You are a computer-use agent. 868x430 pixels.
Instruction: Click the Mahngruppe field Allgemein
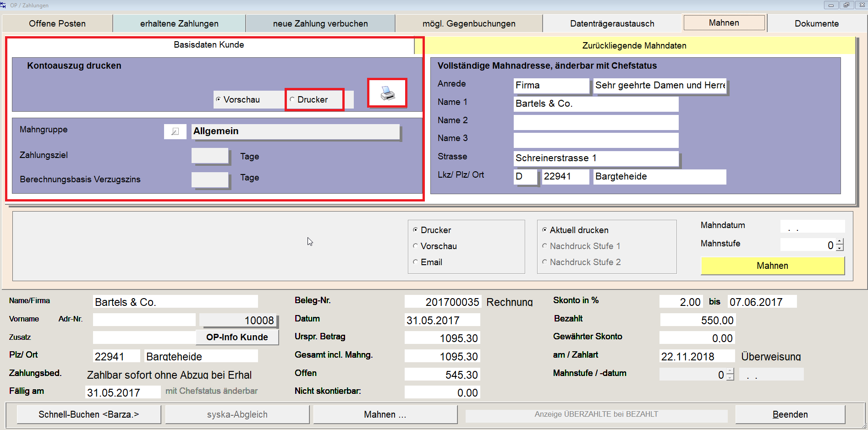pos(296,131)
